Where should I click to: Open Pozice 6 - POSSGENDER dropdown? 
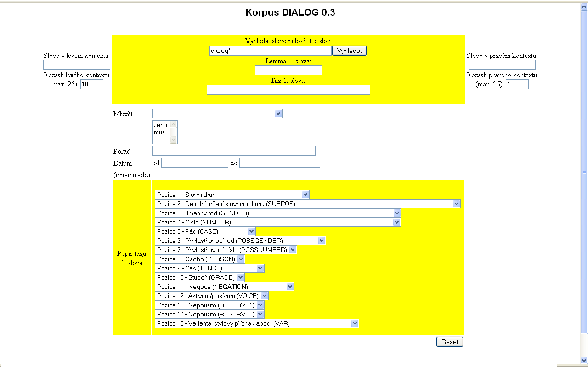240,241
